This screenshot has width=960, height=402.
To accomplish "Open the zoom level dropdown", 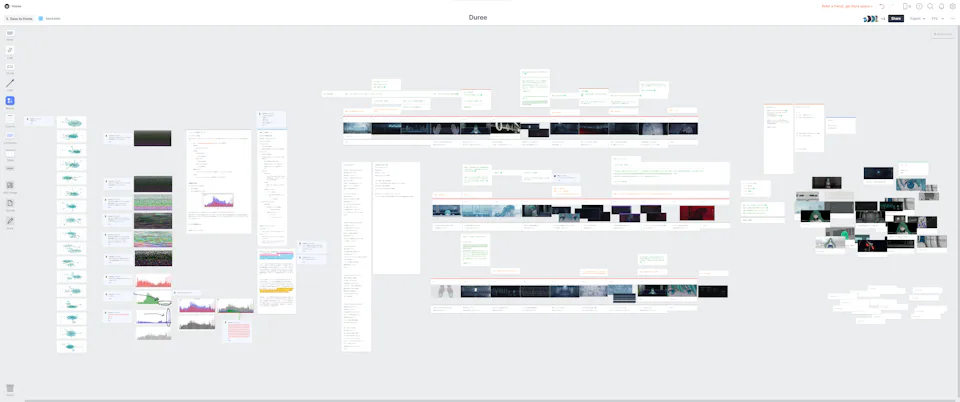I will coord(937,18).
